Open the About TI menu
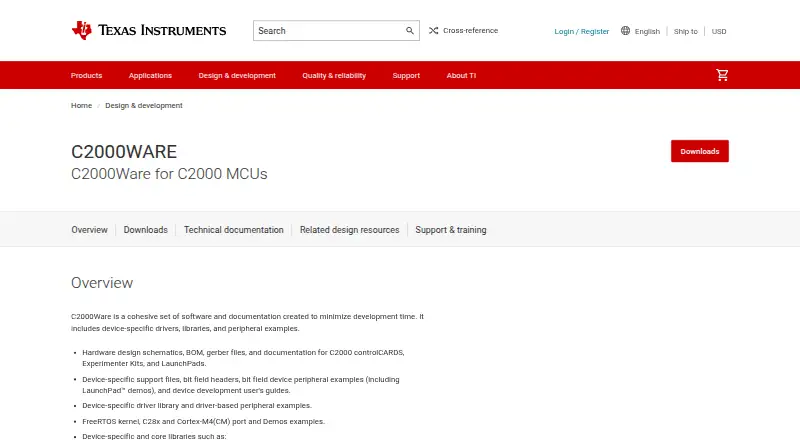Image resolution: width=800 pixels, height=440 pixels. 461,76
